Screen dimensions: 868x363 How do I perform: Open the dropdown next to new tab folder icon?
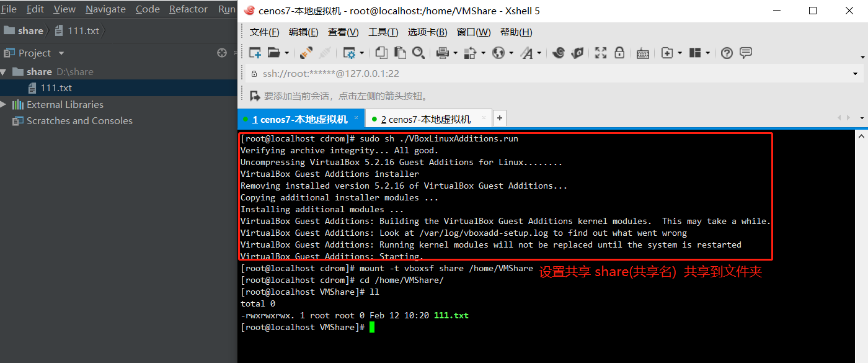pos(680,53)
